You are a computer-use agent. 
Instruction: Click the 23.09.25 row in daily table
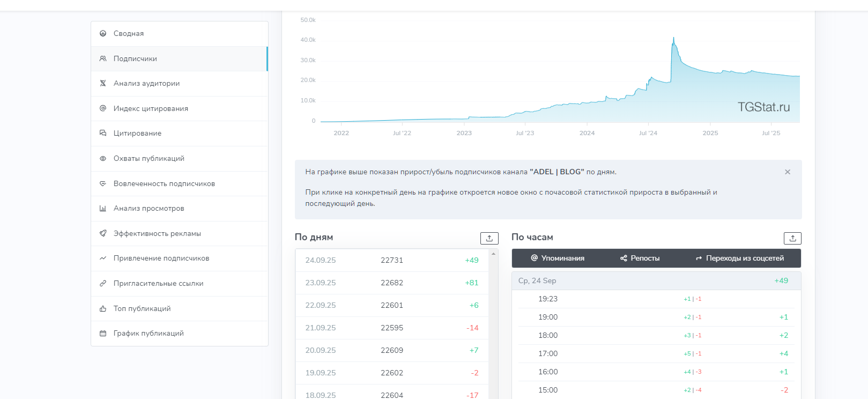tap(391, 283)
